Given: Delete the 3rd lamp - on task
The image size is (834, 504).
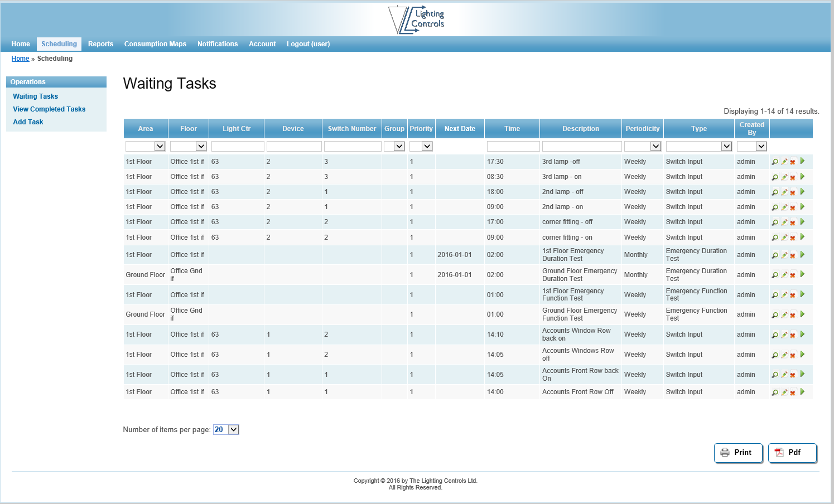Looking at the screenshot, I should (792, 177).
